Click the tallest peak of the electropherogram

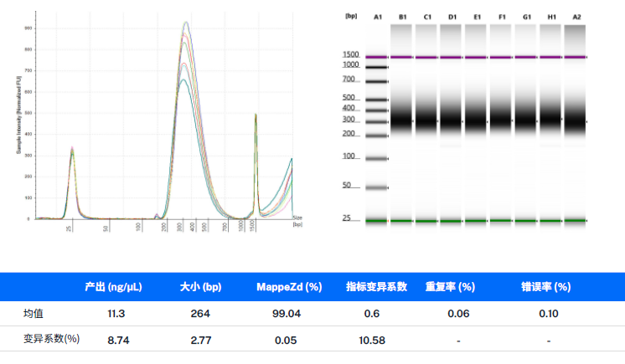(185, 23)
